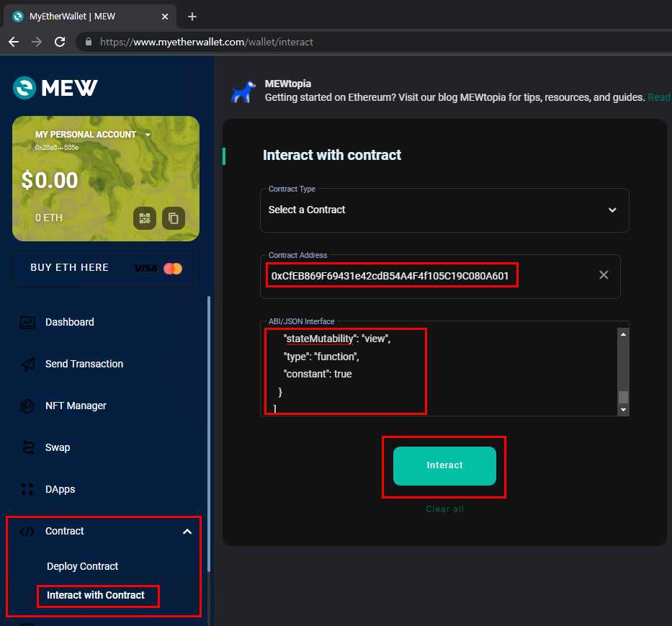The width and height of the screenshot is (672, 626).
Task: Click the Visa logo in Buy ETH banner
Action: tap(145, 269)
